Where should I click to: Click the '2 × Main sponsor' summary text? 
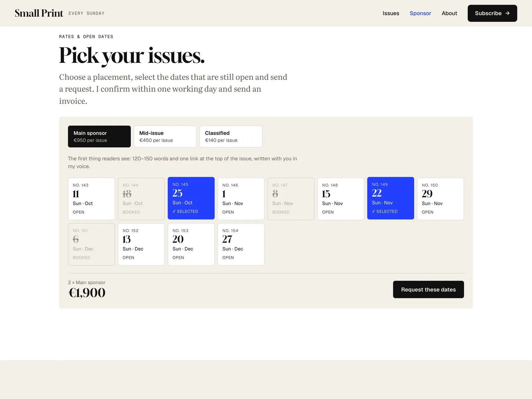pos(86,283)
